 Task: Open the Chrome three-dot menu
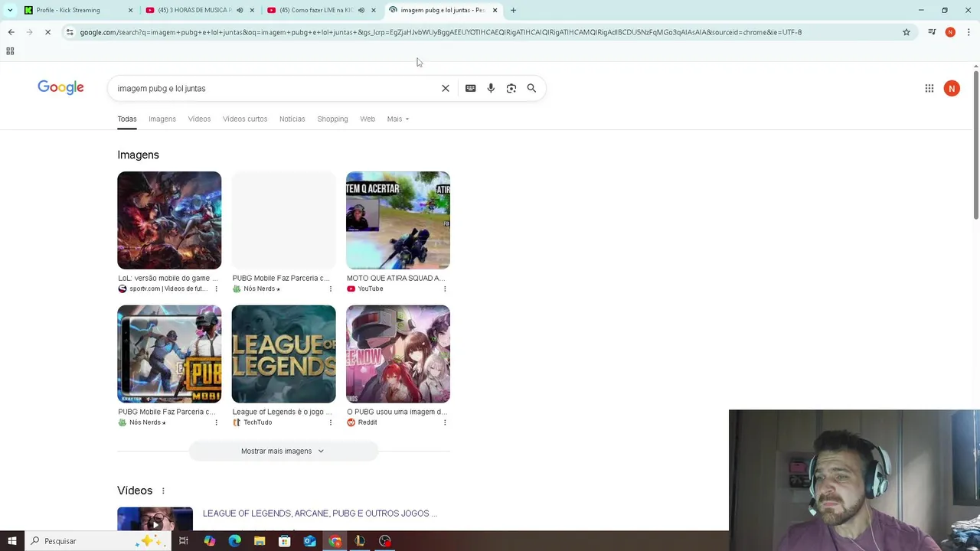[969, 32]
